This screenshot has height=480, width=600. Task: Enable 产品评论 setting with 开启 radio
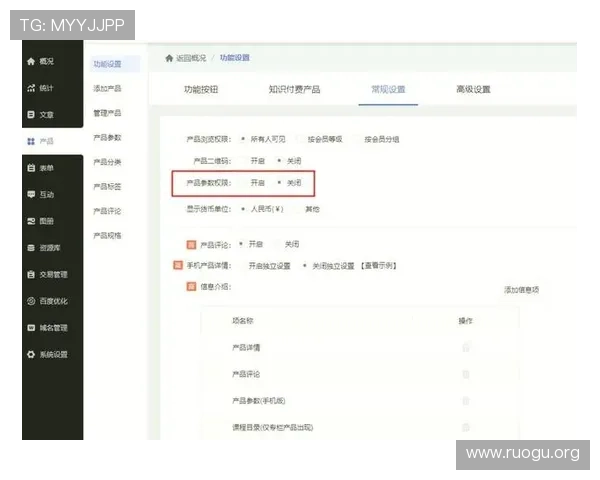click(241, 244)
